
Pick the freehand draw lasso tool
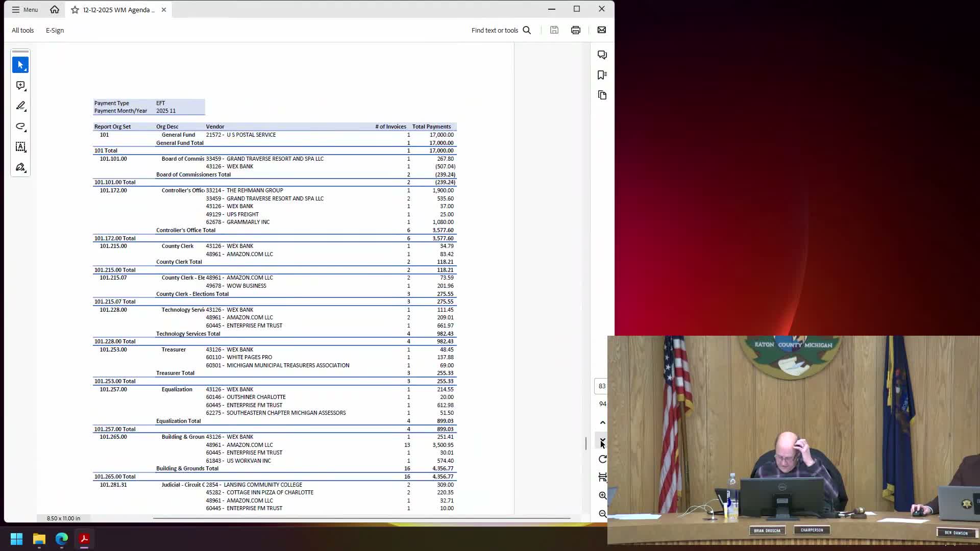(x=20, y=127)
